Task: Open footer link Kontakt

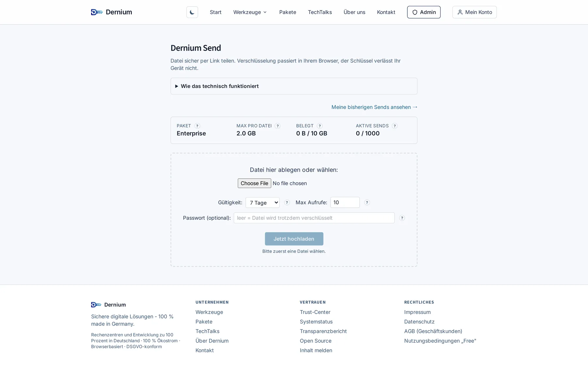Action: click(204, 350)
